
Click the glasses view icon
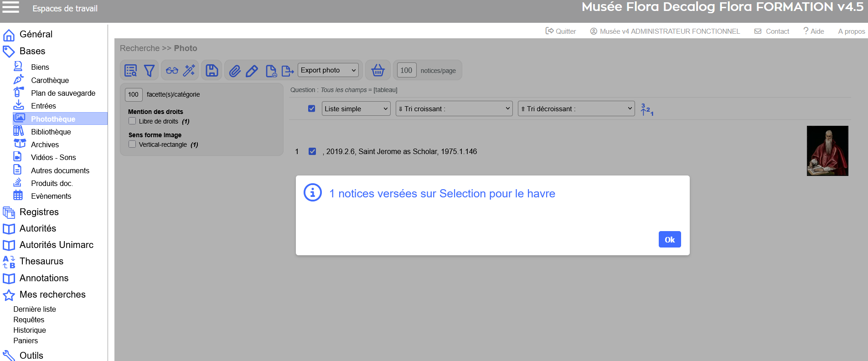coord(172,71)
